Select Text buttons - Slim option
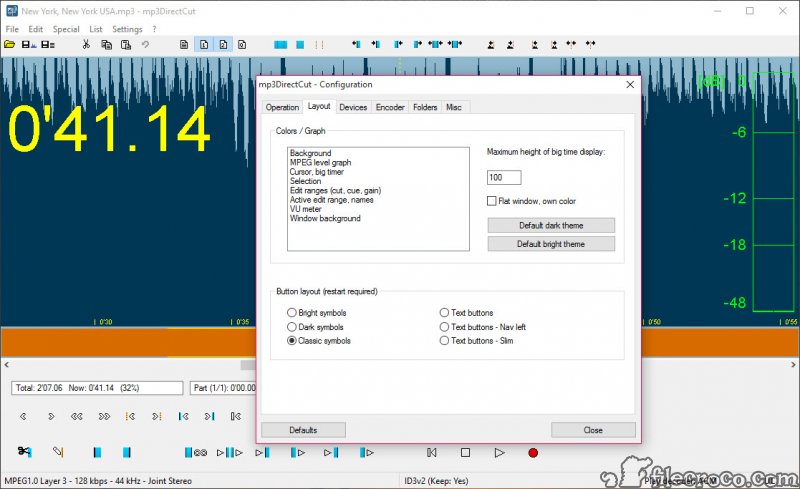 (444, 340)
